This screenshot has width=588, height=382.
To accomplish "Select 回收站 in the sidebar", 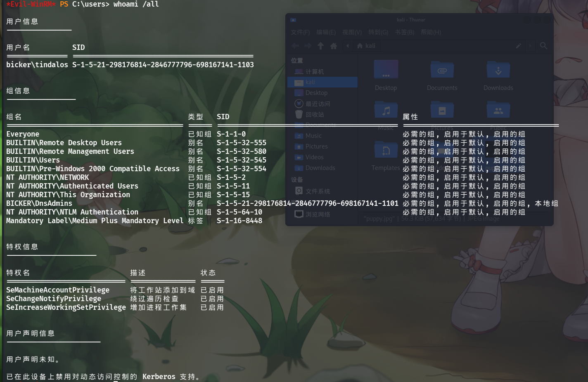I will [x=309, y=114].
